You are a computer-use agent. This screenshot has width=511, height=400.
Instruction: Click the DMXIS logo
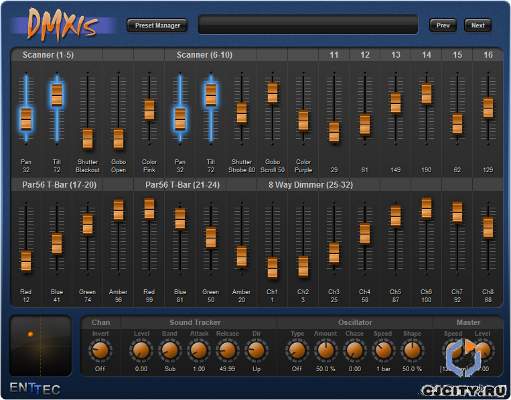63,25
